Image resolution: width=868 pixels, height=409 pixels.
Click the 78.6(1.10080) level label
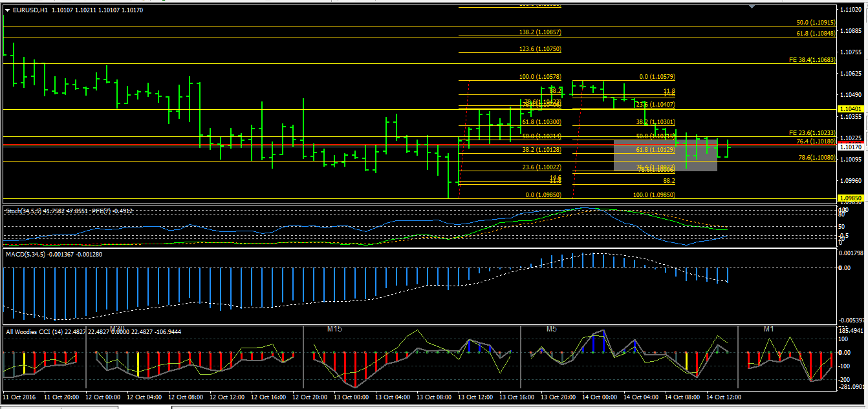(x=818, y=157)
